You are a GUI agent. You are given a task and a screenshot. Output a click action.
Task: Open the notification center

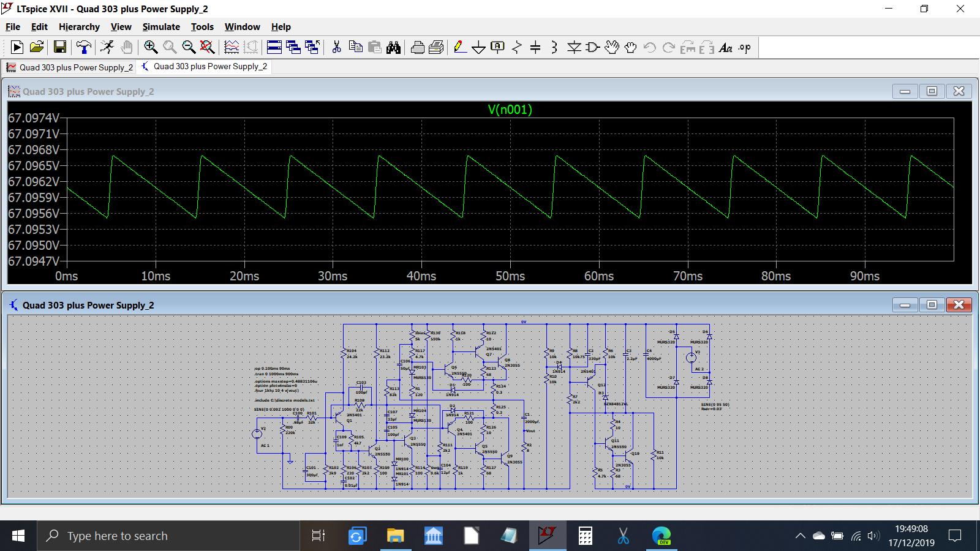point(954,536)
